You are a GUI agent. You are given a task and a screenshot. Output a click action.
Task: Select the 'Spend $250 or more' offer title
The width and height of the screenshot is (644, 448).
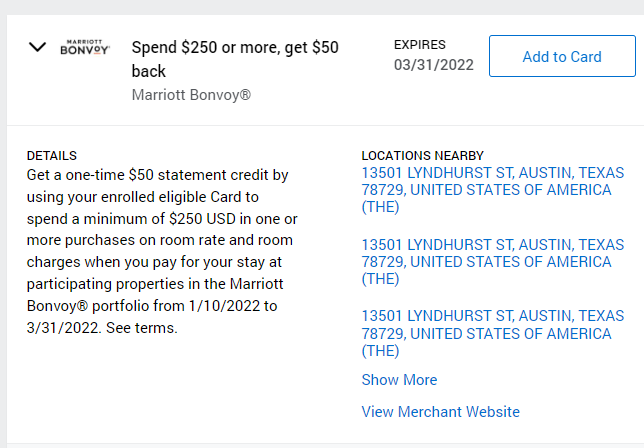coord(235,59)
